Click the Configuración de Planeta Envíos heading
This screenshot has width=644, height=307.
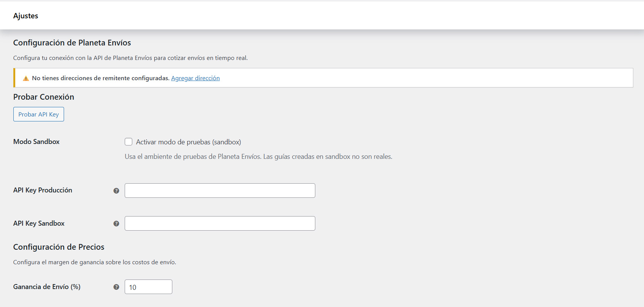click(72, 43)
